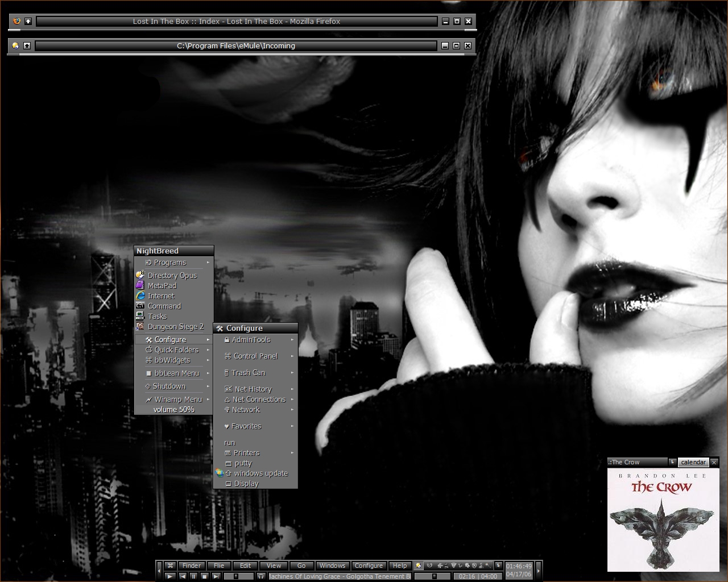Launch Command prompt from NightBreed menu
728x582 pixels.
point(173,306)
